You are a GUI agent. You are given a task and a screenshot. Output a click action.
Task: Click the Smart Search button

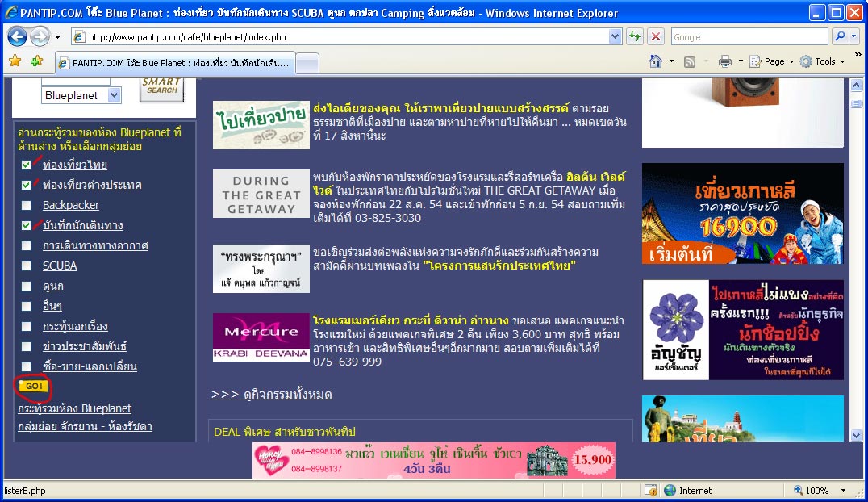click(x=161, y=89)
